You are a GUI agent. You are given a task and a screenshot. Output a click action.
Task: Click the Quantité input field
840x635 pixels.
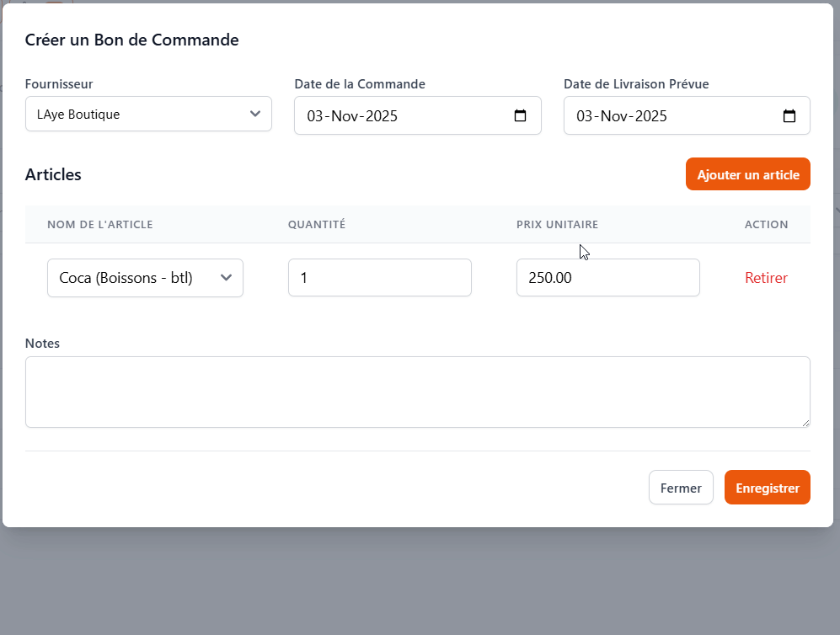pos(379,278)
